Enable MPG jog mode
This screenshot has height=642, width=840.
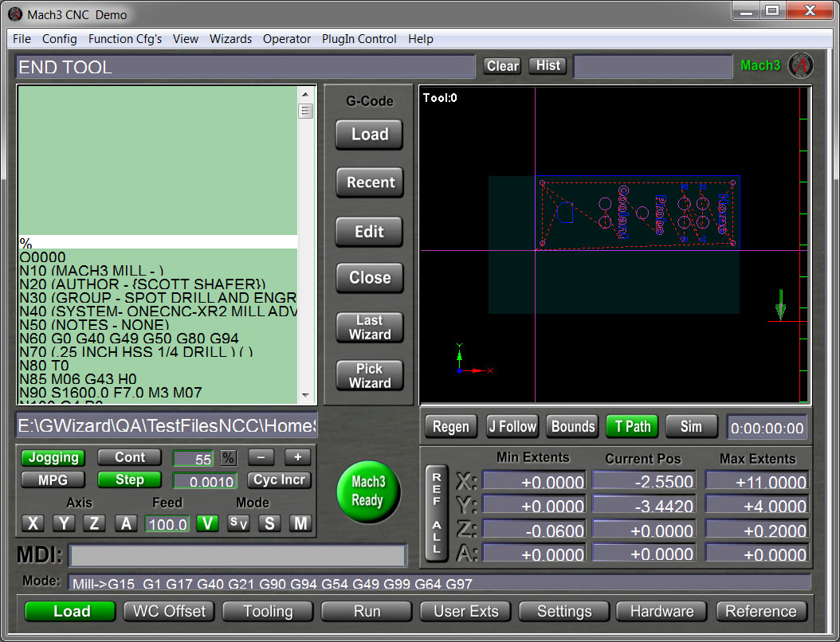click(x=53, y=480)
